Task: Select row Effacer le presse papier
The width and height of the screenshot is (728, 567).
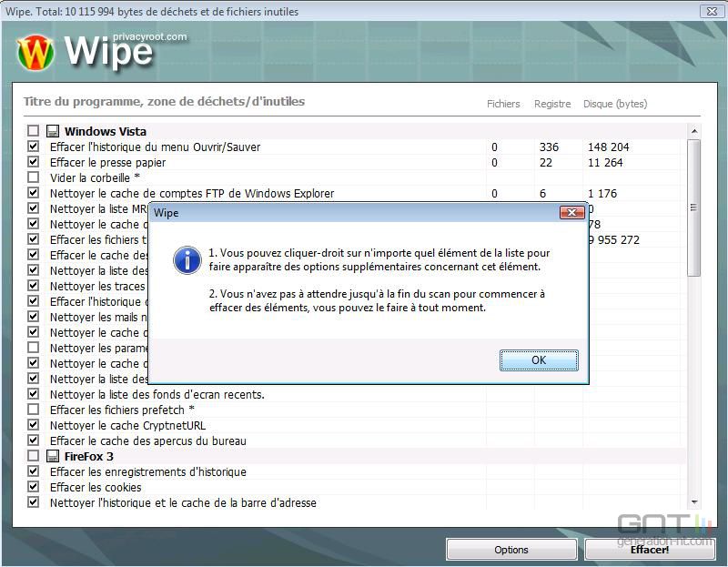Action: point(356,162)
